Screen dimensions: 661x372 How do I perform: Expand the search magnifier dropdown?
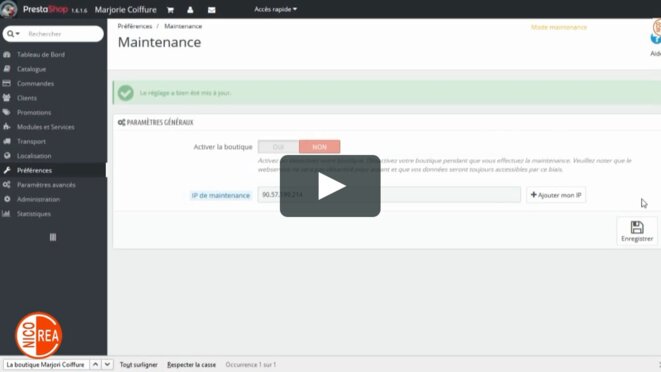(13, 34)
